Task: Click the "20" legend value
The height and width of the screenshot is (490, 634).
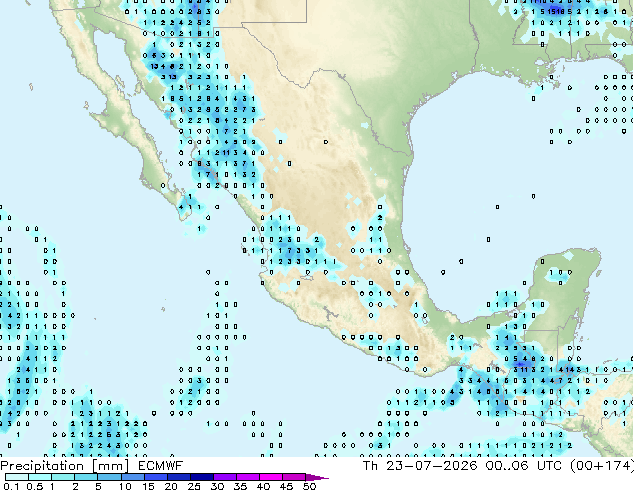Action: pyautogui.click(x=171, y=486)
